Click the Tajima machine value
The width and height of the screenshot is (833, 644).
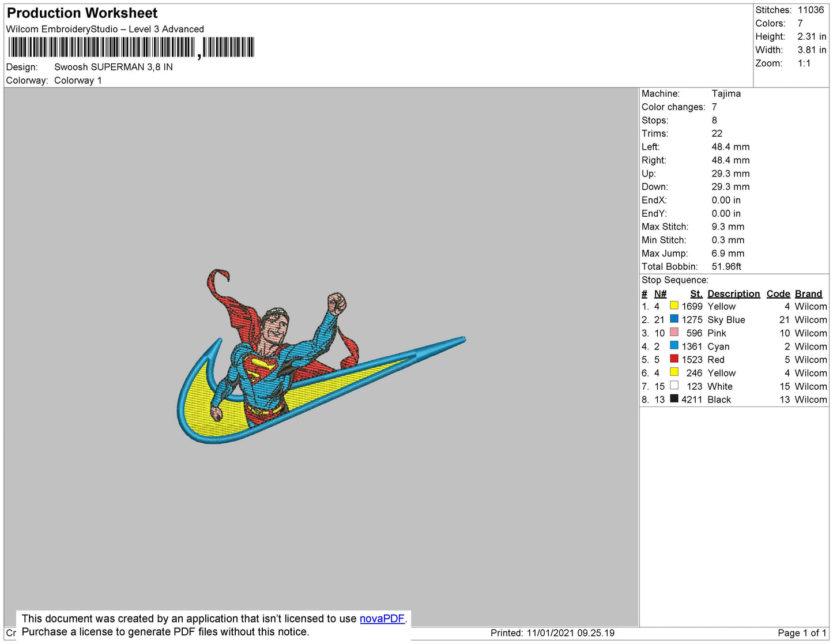[x=726, y=93]
